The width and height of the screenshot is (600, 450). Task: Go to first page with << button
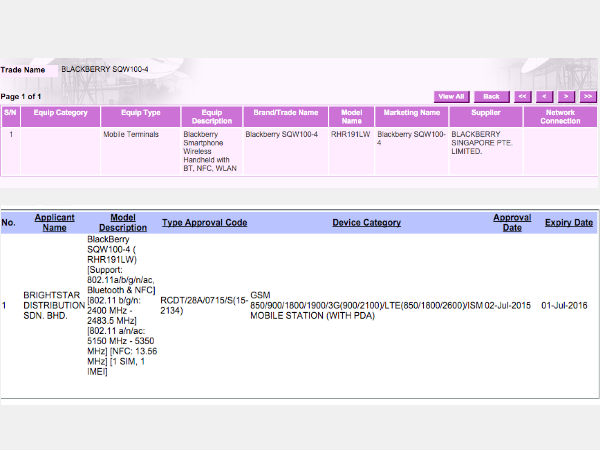tap(523, 97)
